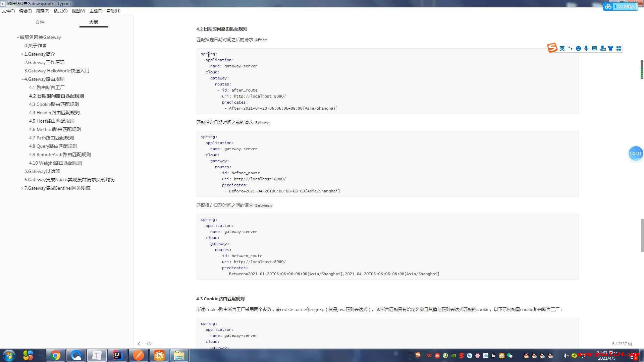Open Sogou soft keyboard icon
644x362 pixels.
coord(594,48)
